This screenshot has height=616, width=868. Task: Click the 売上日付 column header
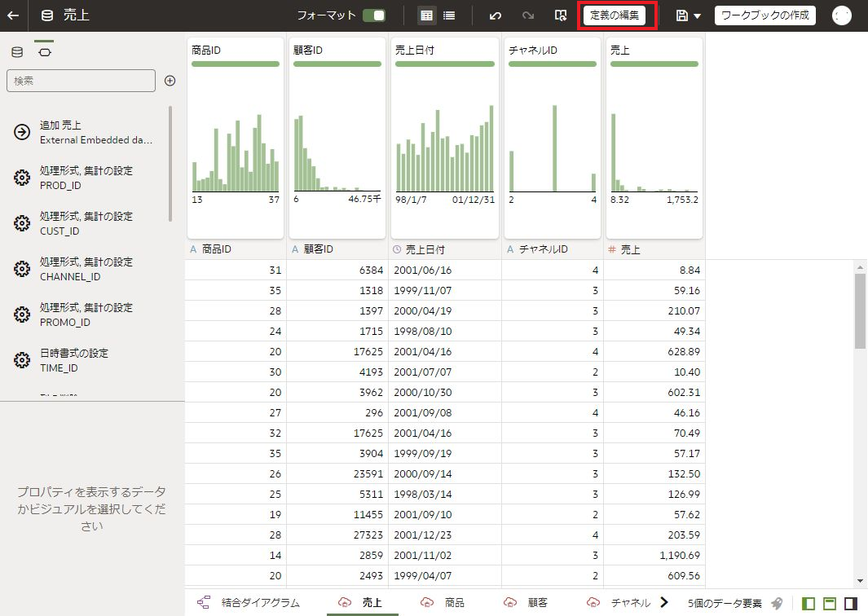pyautogui.click(x=444, y=249)
